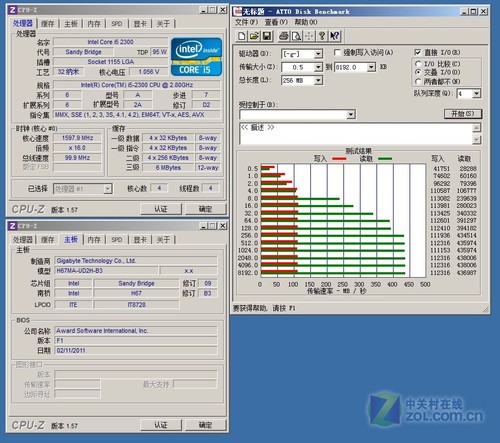Click 认证 button in upper CPU-Z window
500x443 pixels.
pyautogui.click(x=161, y=209)
